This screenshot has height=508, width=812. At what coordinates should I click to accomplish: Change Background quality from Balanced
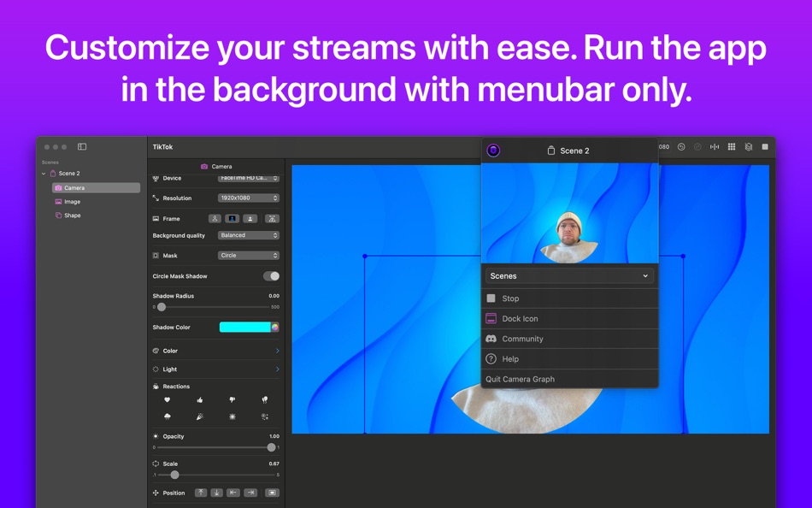249,235
